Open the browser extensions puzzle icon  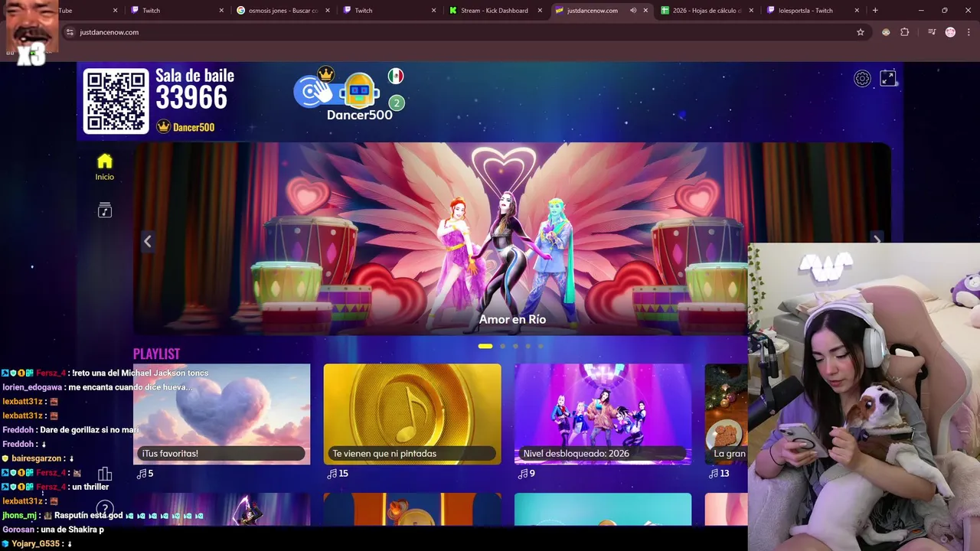[x=905, y=32]
